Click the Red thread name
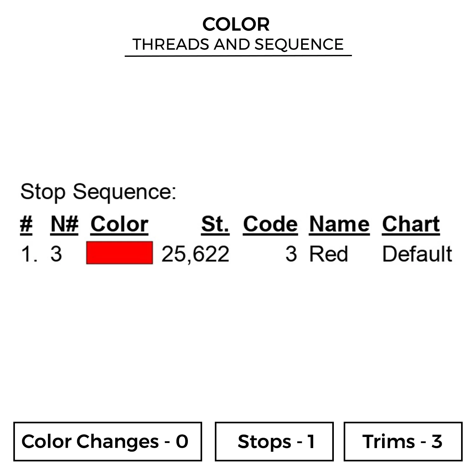 point(328,254)
